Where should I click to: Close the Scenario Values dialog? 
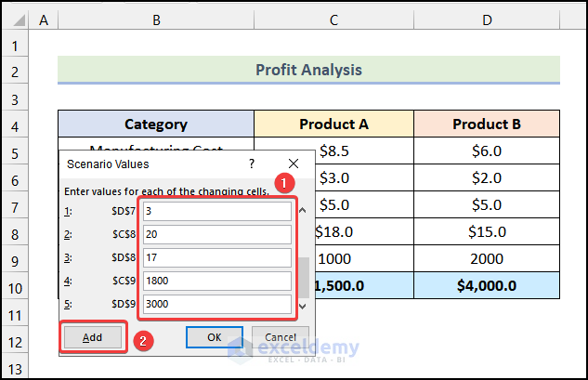294,164
